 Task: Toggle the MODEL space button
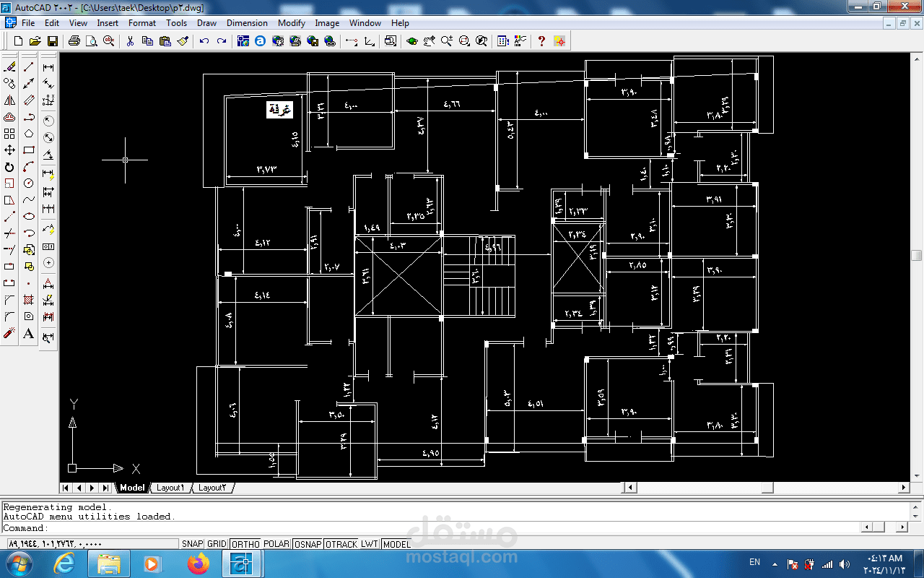pyautogui.click(x=396, y=544)
